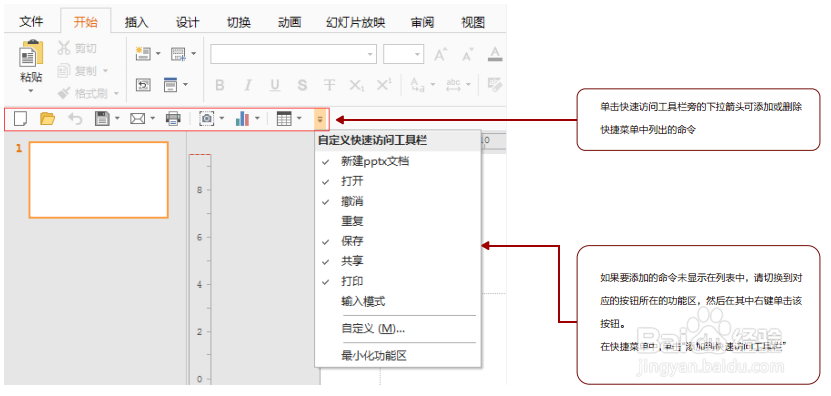Click the clear formatting eraser icon
The image size is (831, 396).
point(495,85)
